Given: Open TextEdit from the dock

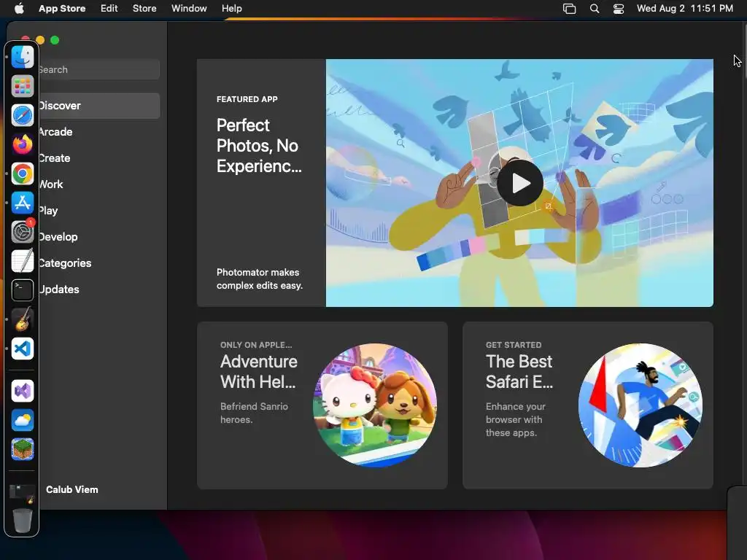Looking at the screenshot, I should click(23, 261).
